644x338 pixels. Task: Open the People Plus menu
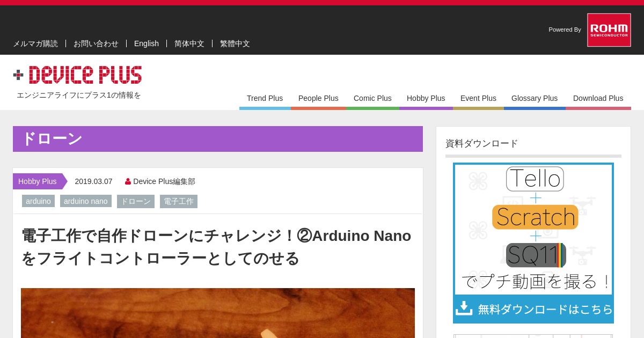click(318, 99)
